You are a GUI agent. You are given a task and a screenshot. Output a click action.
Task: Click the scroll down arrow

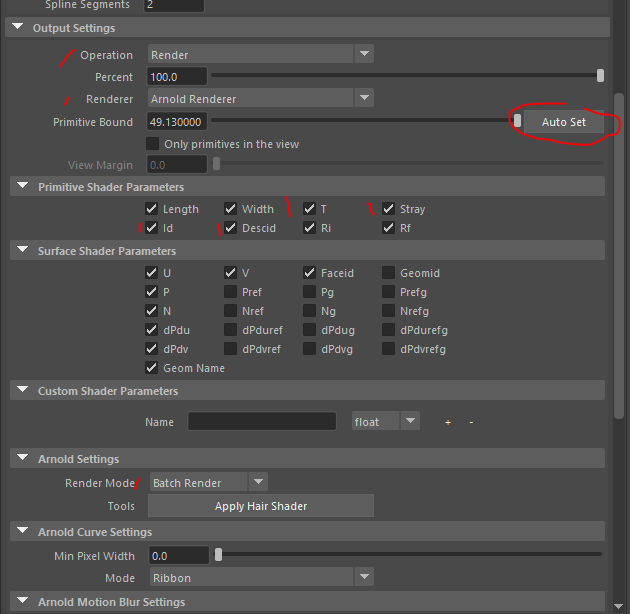(x=619, y=606)
